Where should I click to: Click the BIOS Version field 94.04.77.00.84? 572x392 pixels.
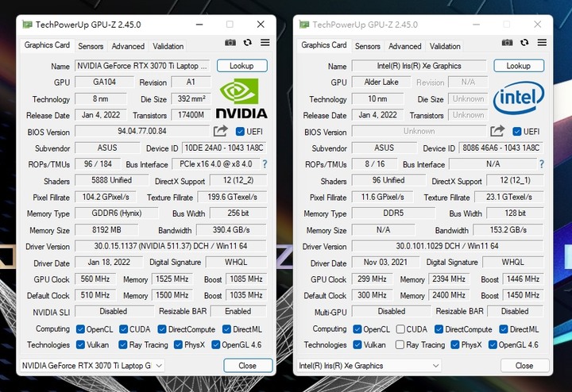[142, 131]
